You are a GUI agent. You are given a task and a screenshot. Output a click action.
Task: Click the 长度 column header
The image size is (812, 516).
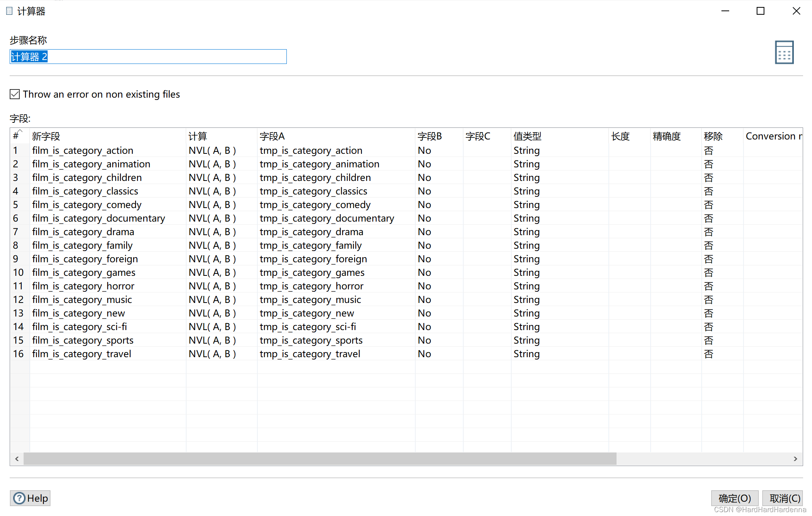pyautogui.click(x=630, y=136)
